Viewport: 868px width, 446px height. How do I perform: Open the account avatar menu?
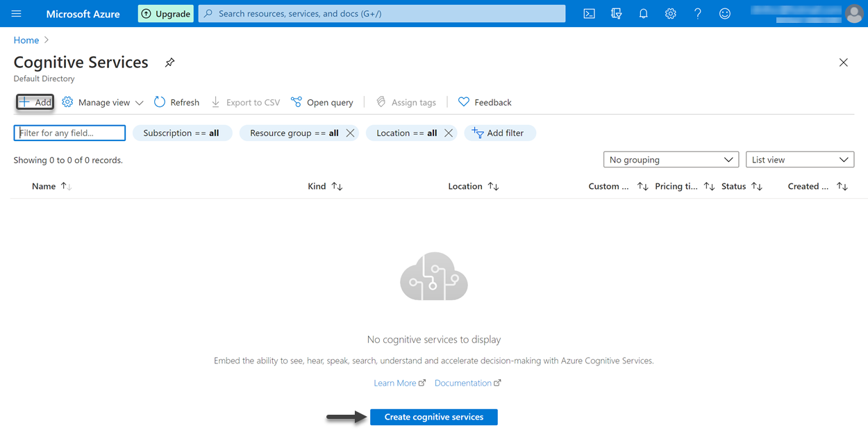[853, 14]
